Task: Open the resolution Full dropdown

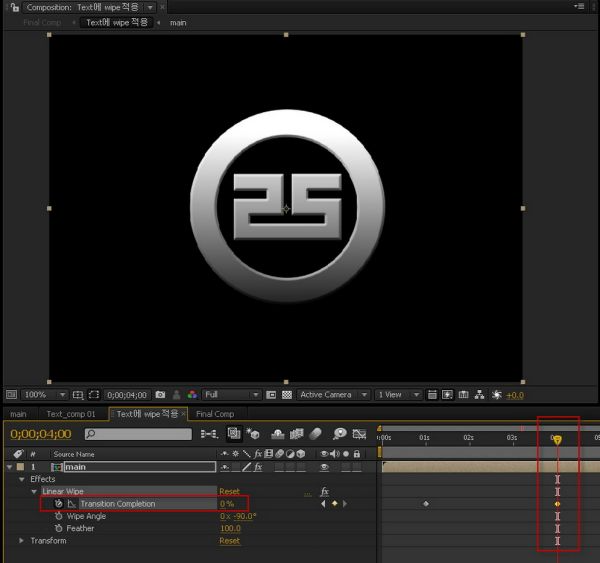Action: pos(231,394)
